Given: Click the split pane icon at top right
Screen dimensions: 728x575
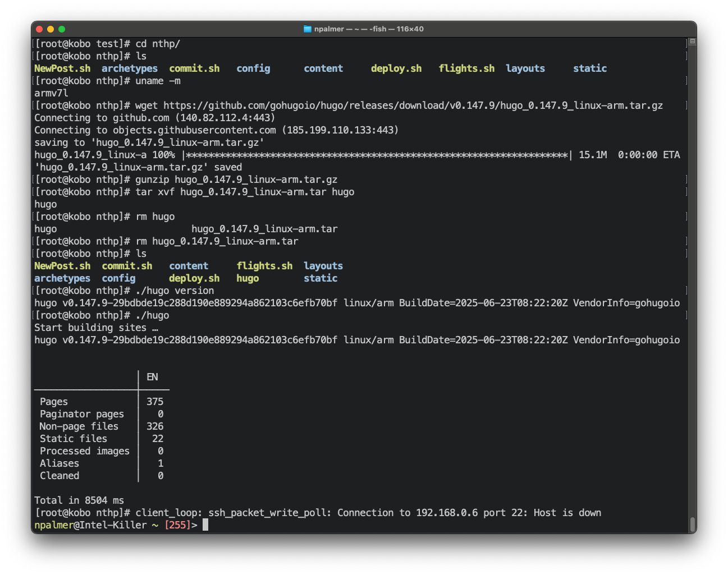Looking at the screenshot, I should 692,42.
